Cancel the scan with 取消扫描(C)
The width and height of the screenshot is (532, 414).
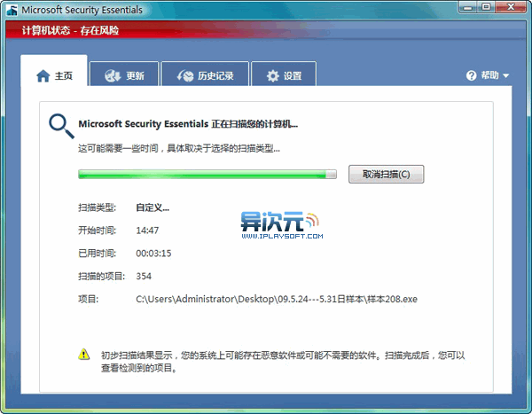[x=386, y=174]
